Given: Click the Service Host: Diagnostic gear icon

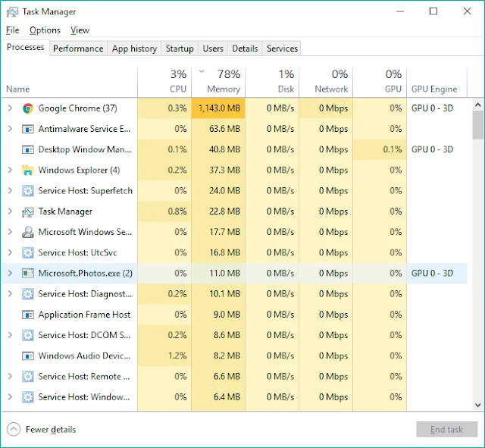Looking at the screenshot, I should 28,294.
